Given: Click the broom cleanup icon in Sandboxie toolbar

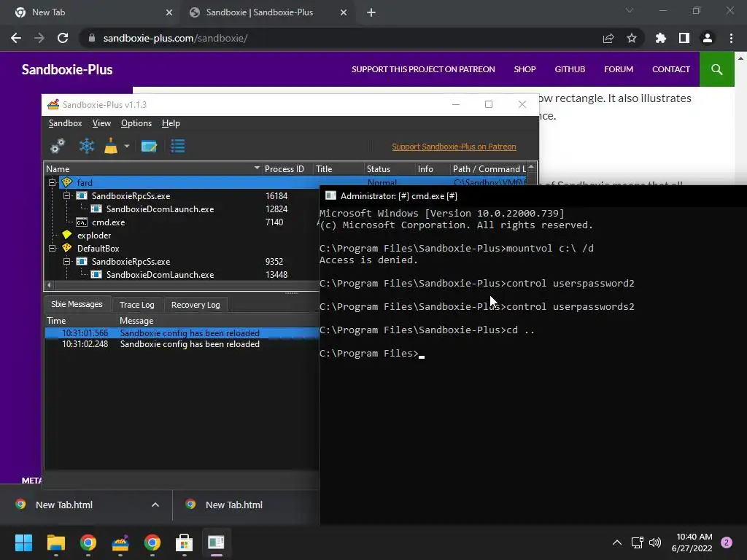Looking at the screenshot, I should tap(111, 146).
